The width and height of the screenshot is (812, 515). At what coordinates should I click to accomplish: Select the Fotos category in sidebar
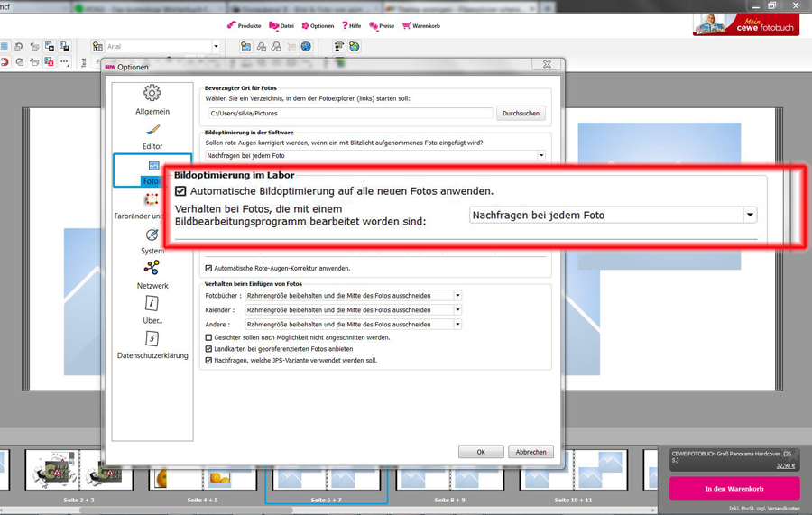tap(152, 170)
